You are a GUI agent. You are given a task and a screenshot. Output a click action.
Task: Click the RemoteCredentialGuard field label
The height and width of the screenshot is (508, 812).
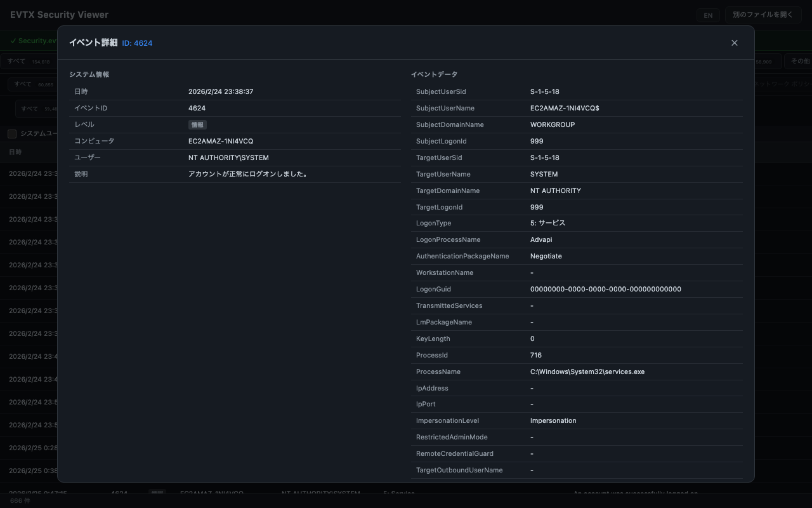point(455,453)
